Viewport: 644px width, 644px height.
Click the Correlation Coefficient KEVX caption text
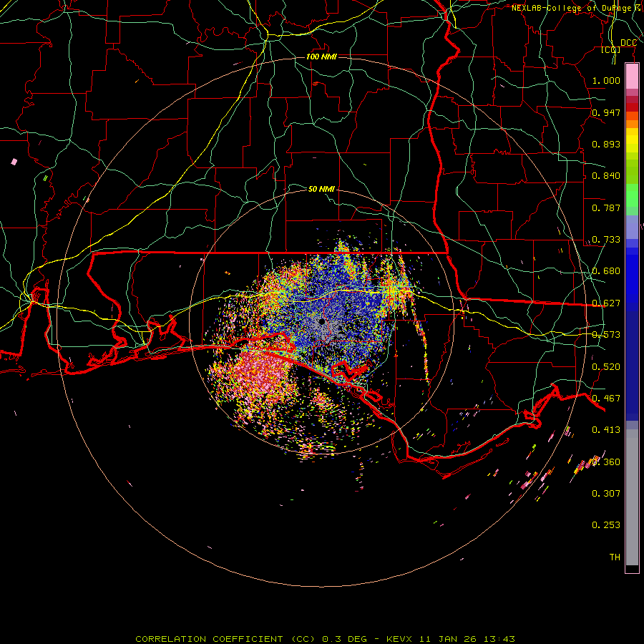[325, 639]
